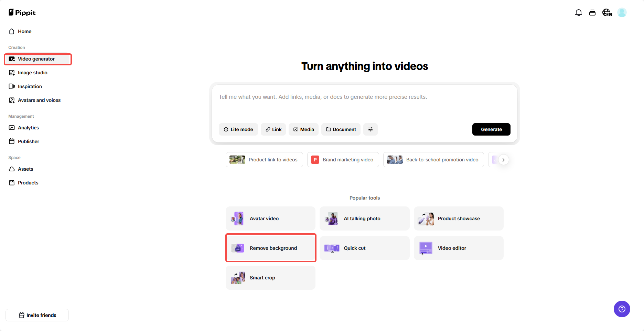The image size is (644, 331).
Task: Open the Video editor tool
Action: click(x=459, y=248)
